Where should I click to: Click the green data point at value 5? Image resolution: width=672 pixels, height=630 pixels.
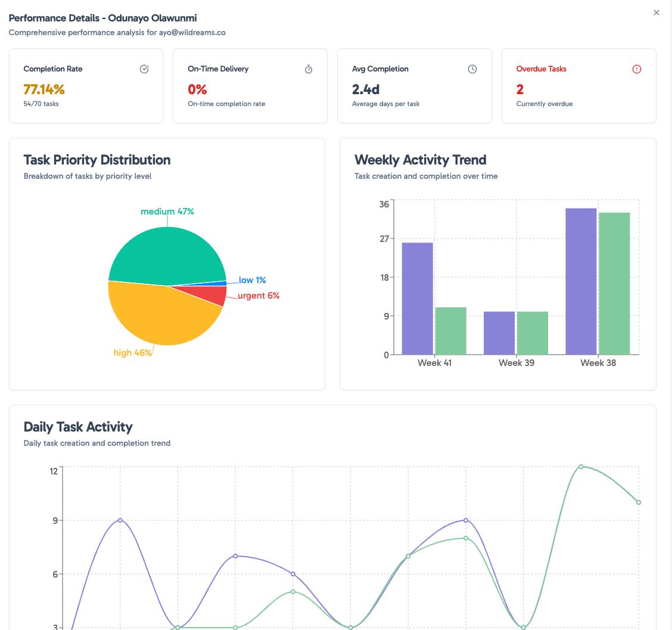click(x=293, y=592)
